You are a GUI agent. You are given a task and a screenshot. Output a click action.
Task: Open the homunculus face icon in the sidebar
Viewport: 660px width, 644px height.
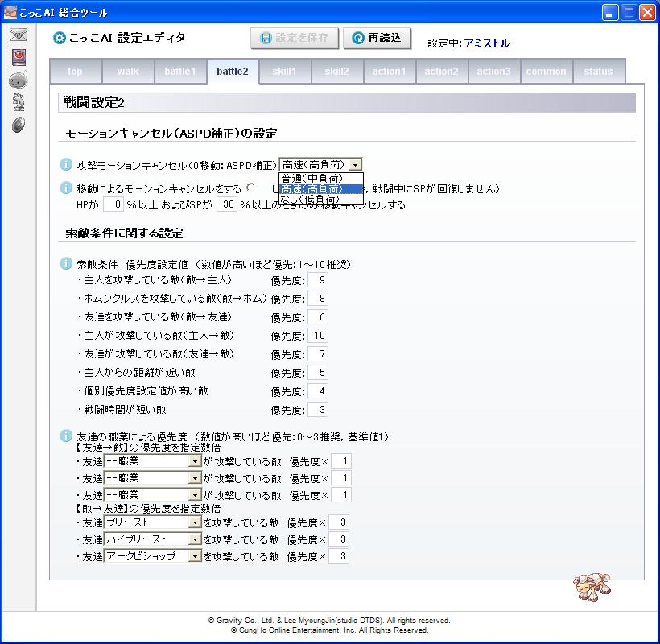tap(19, 80)
